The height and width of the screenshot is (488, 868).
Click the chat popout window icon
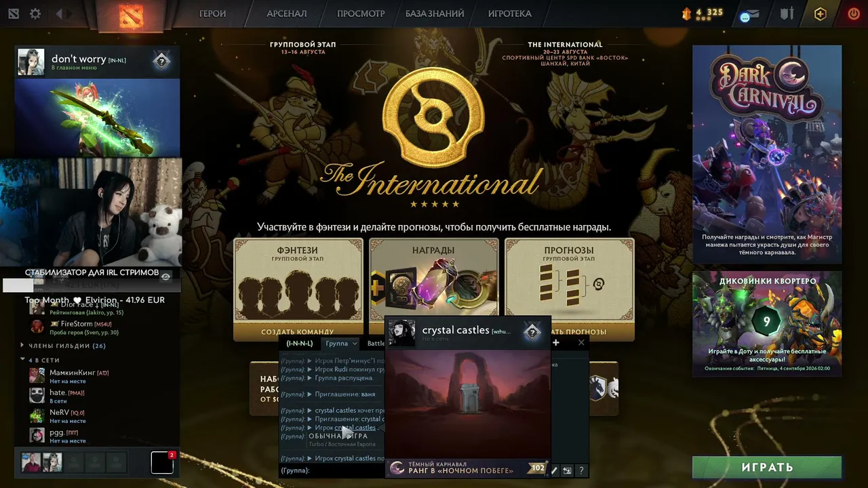pos(568,470)
